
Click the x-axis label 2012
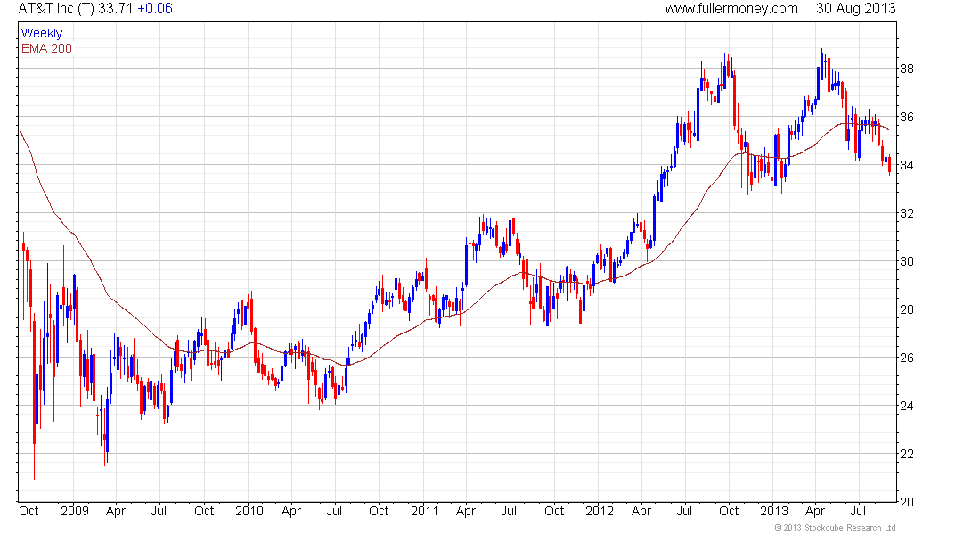pos(600,511)
